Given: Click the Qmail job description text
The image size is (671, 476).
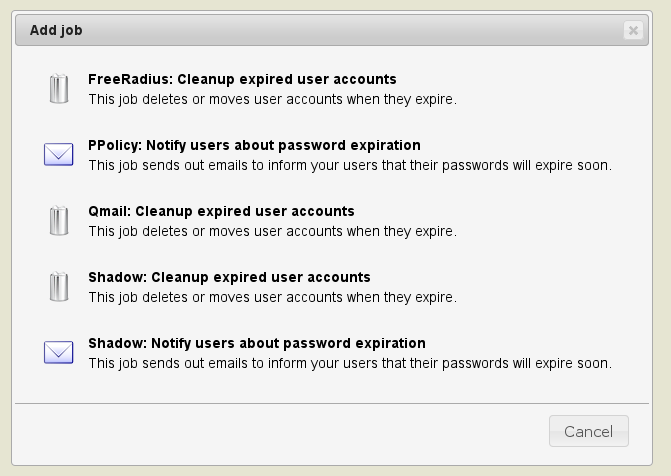Looking at the screenshot, I should point(272,231).
